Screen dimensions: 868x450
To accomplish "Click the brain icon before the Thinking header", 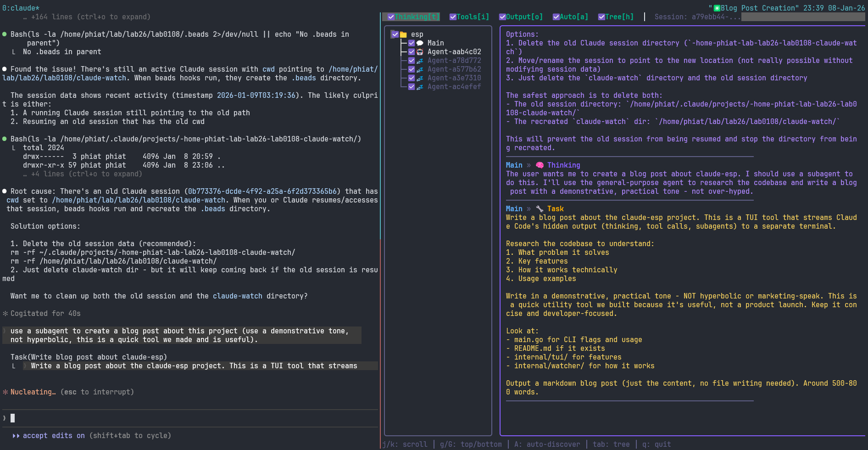I will pos(540,165).
